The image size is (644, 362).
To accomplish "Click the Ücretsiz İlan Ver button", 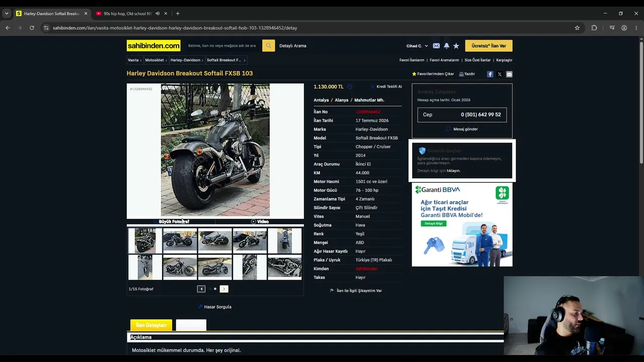I will coord(489,46).
